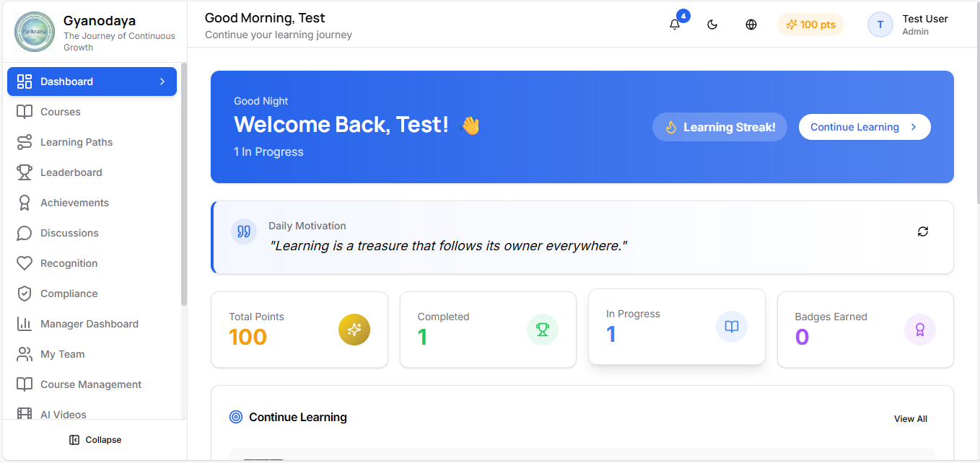
Task: Click In Progress count value
Action: (611, 334)
